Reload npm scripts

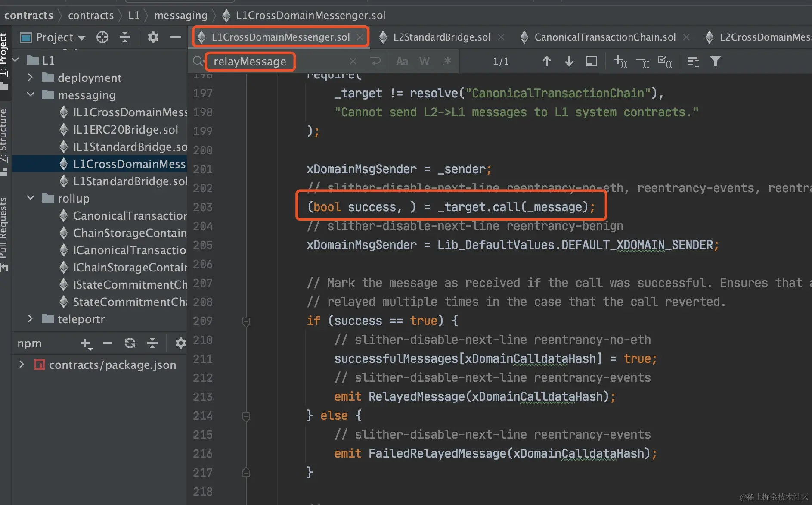point(130,343)
